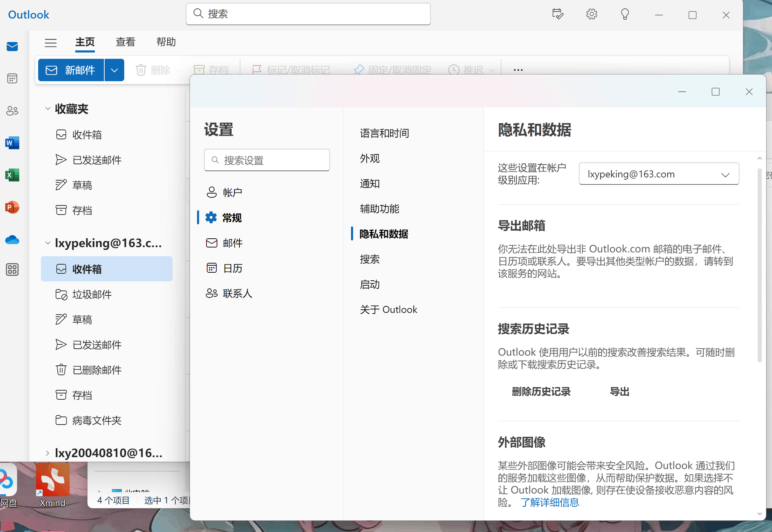Screen dimensions: 772x532
Task: Launch Word from the app rail
Action: point(12,143)
